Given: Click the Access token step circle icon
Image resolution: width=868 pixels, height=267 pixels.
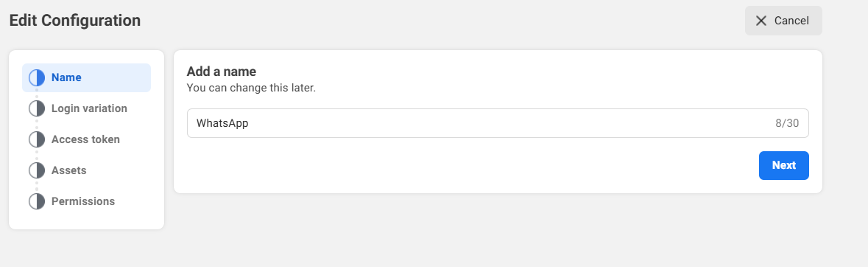Looking at the screenshot, I should (x=37, y=139).
